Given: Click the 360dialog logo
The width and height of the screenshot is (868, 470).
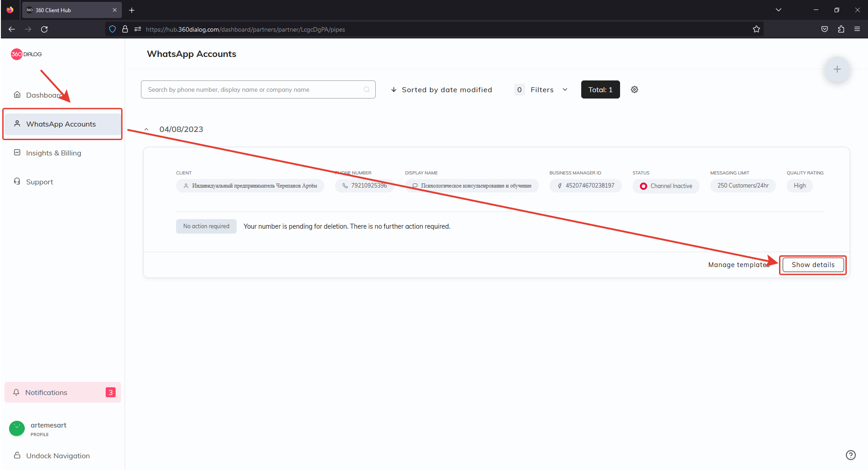Looking at the screenshot, I should [x=26, y=54].
